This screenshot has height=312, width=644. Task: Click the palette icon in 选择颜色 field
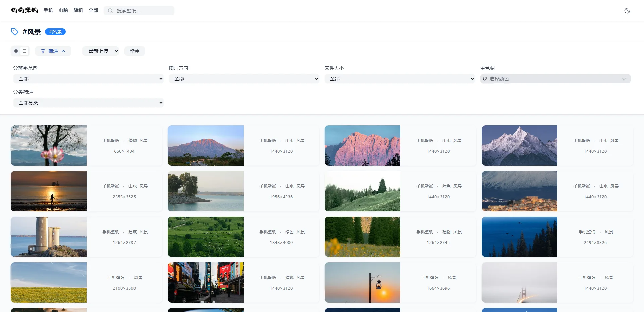485,79
